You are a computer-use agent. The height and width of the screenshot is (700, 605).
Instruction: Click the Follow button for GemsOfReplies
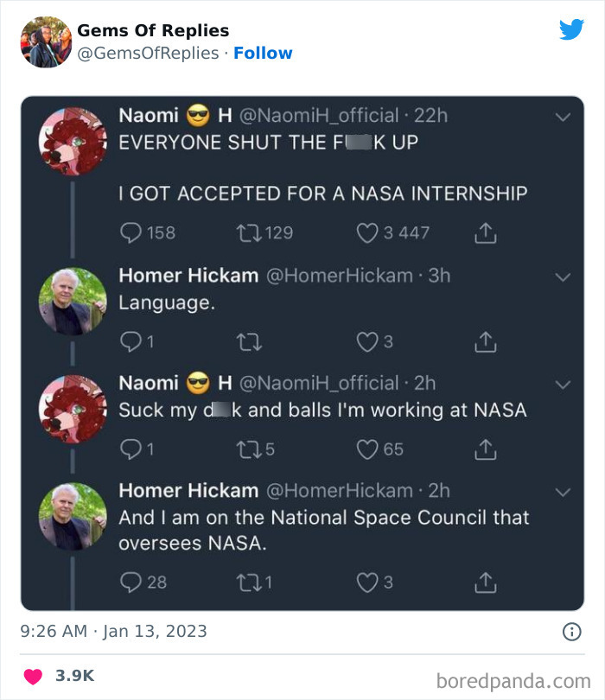point(264,53)
